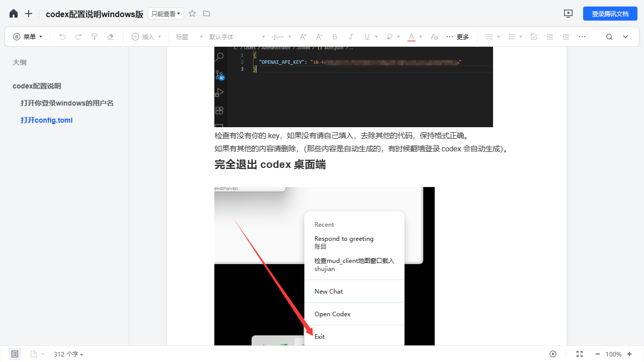Increase font size icon
This screenshot has width=644, height=362.
303,37
